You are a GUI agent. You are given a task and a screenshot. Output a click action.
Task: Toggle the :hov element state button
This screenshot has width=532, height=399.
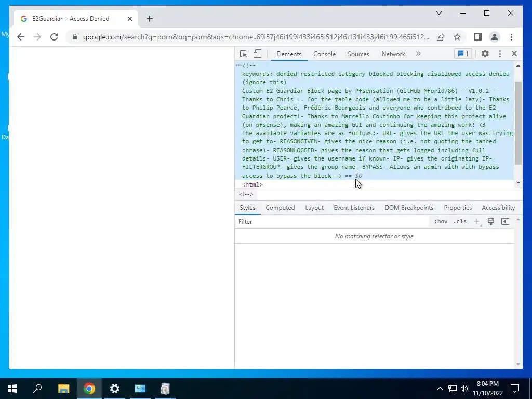441,221
